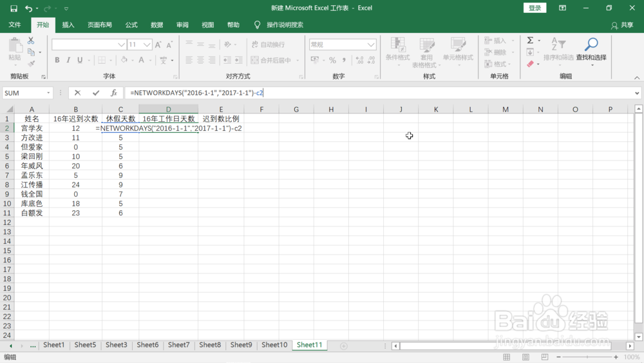Screen dimensions: 644x363
Task: Open Ribbon Display Options button
Action: [563, 8]
